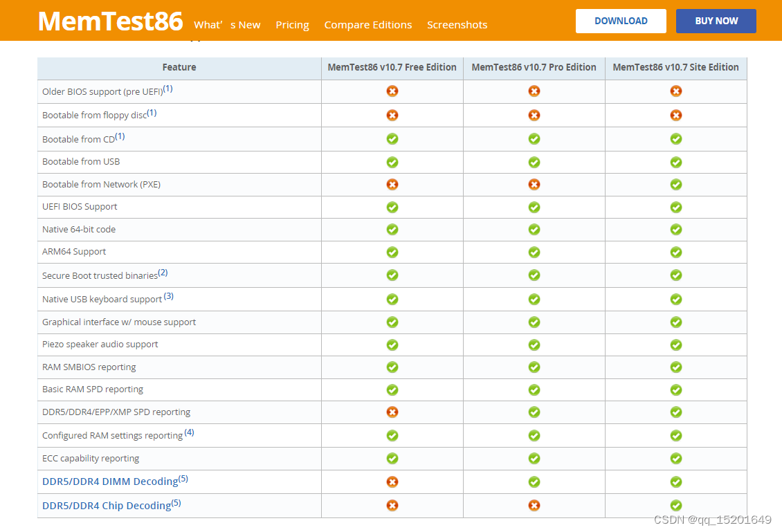Click green check for DDR5/DDR4 DIMM Decoding Pro Edition
The width and height of the screenshot is (782, 532).
click(x=534, y=481)
